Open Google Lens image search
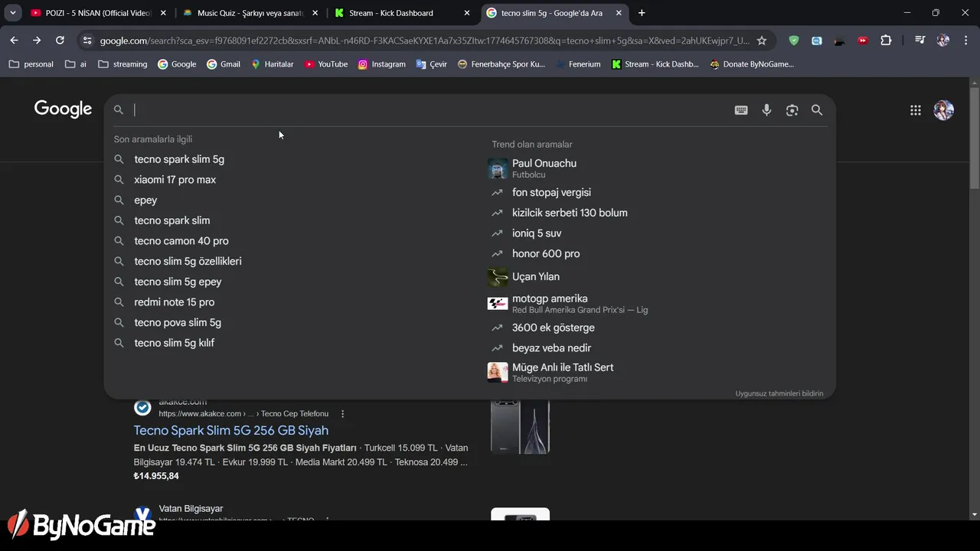 (792, 110)
